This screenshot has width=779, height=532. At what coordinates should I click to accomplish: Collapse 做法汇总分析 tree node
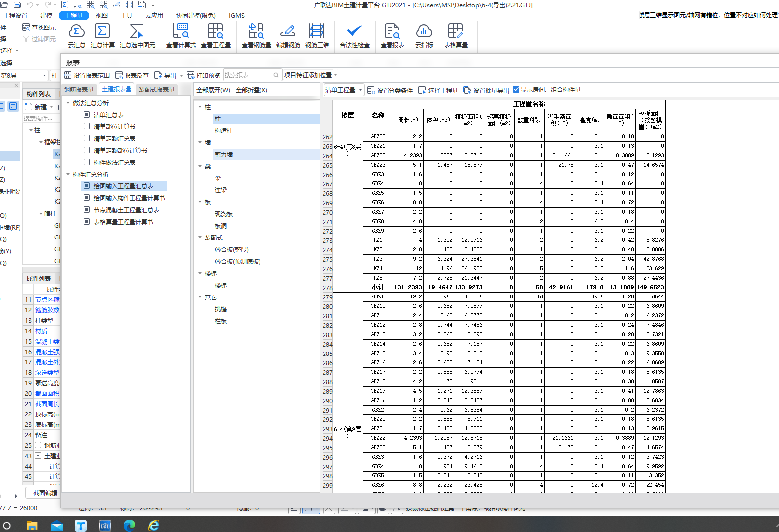click(68, 103)
